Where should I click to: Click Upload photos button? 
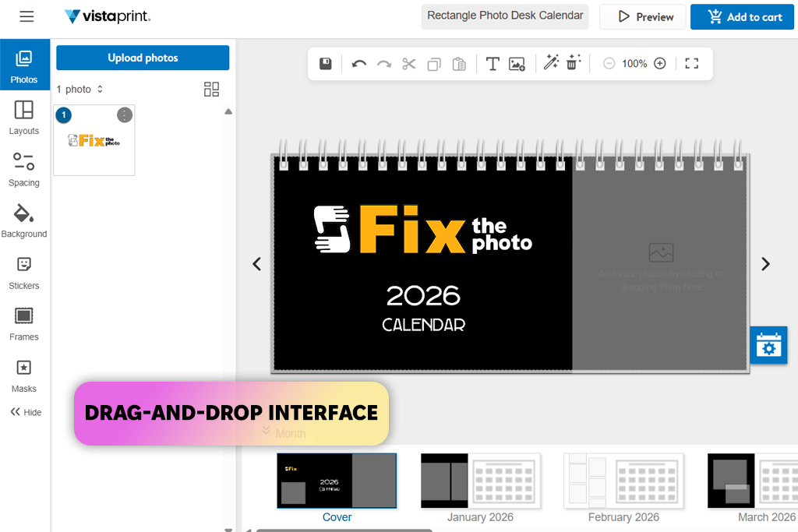(x=143, y=58)
